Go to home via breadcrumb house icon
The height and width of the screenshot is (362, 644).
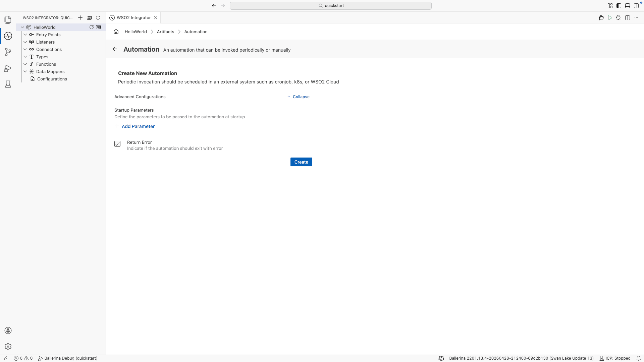[x=116, y=32]
